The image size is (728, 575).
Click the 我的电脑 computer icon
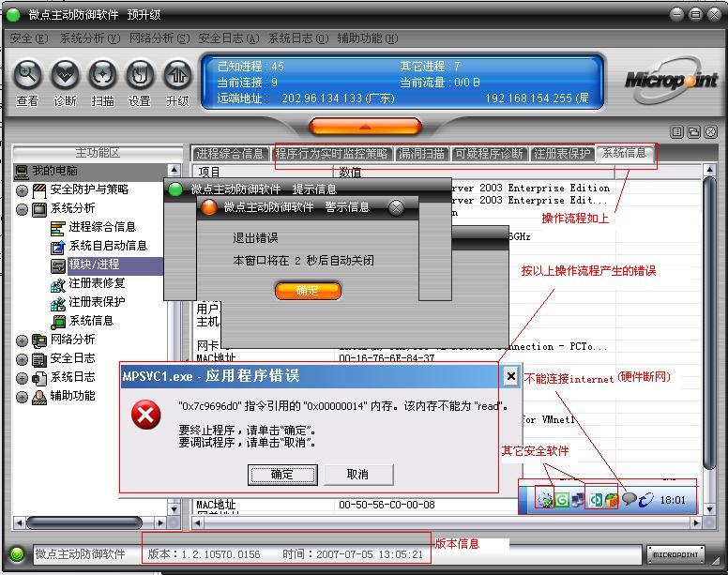21,172
